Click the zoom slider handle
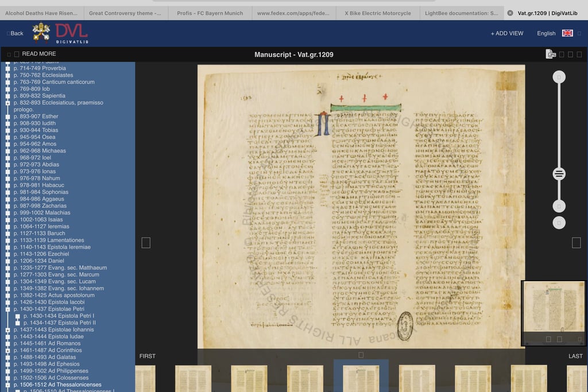Screen dimensions: 588x392 tap(559, 174)
